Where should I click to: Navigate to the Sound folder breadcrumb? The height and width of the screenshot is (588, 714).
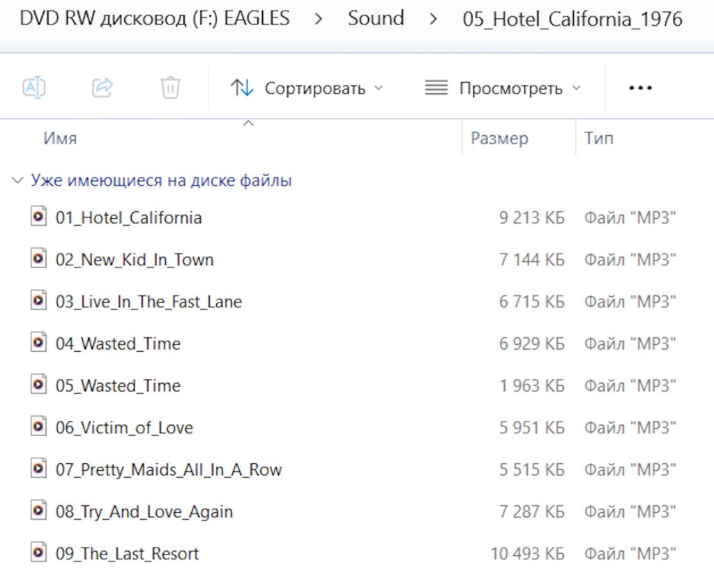point(376,19)
